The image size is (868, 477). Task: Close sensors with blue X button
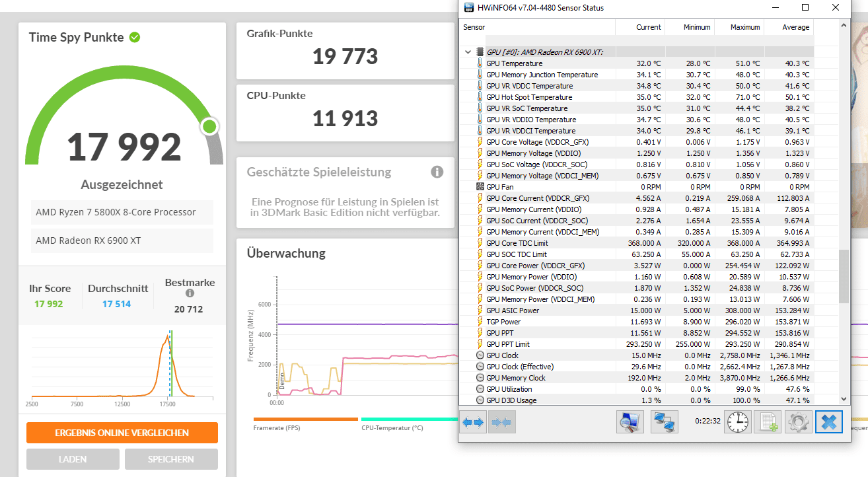(828, 422)
